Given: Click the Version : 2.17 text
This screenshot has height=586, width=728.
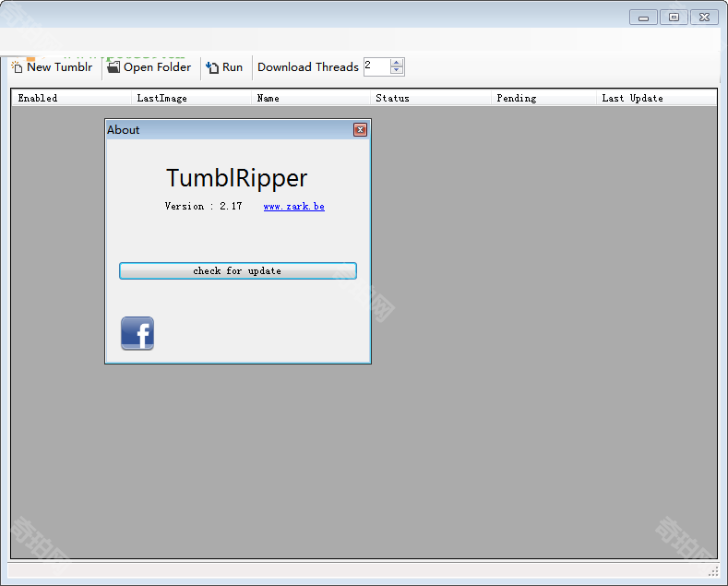Looking at the screenshot, I should [203, 206].
